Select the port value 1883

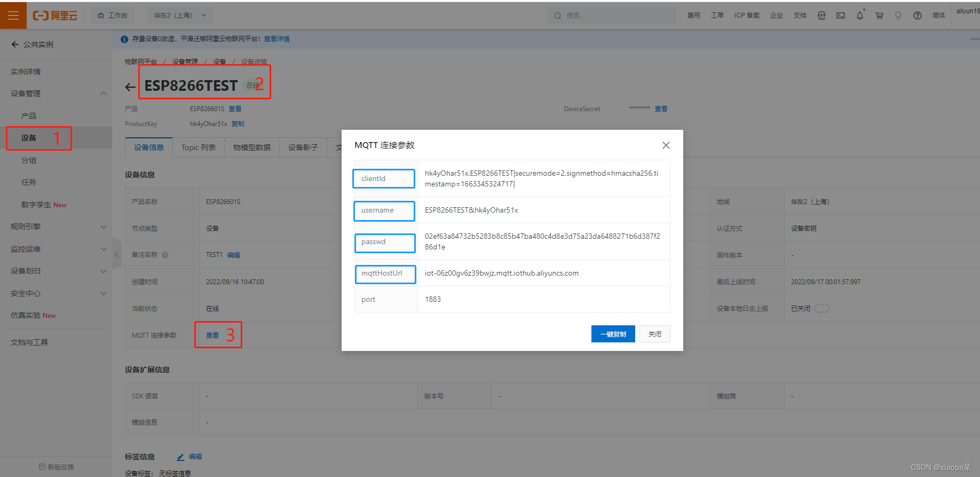coord(433,299)
